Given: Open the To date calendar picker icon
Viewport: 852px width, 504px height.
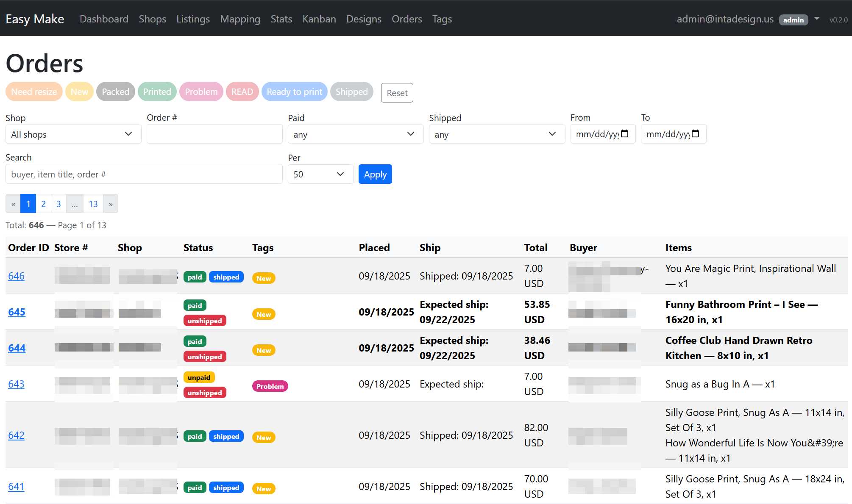Looking at the screenshot, I should coord(695,134).
